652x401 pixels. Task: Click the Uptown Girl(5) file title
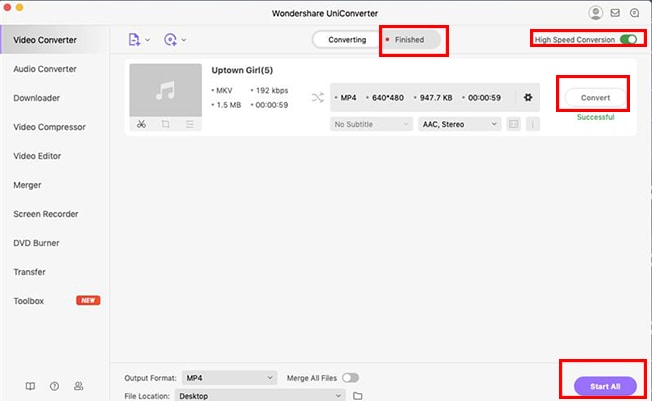pyautogui.click(x=242, y=70)
